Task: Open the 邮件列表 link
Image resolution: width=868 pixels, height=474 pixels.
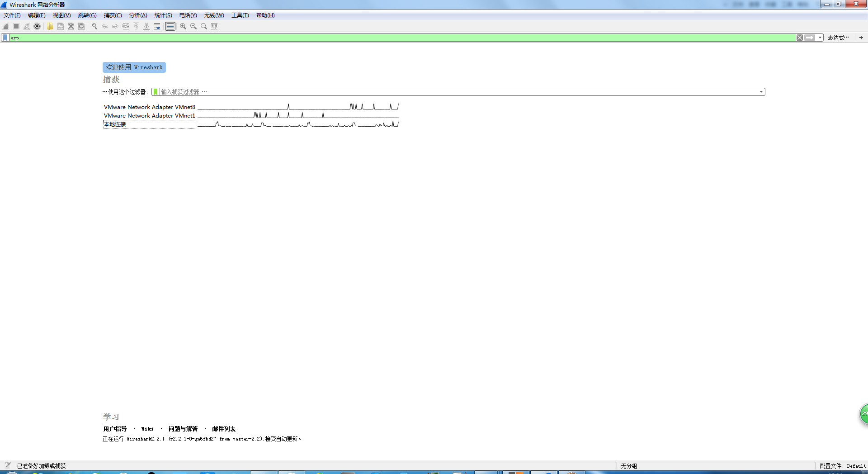Action: [224, 429]
